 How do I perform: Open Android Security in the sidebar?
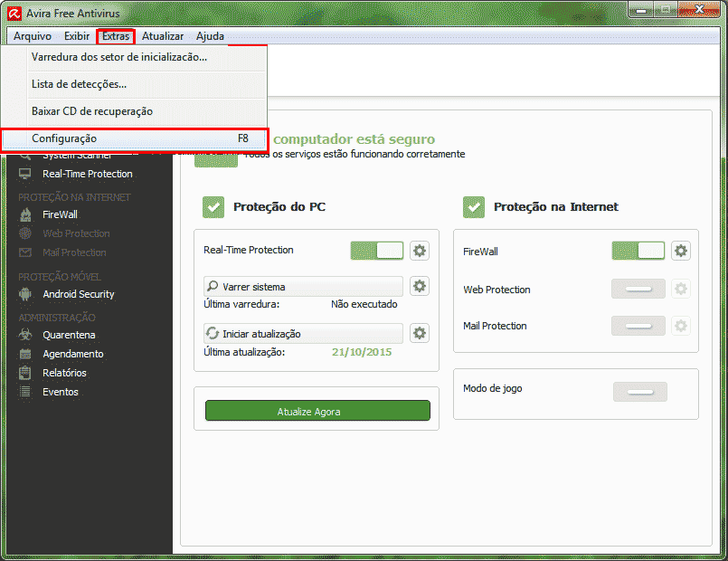(x=79, y=294)
